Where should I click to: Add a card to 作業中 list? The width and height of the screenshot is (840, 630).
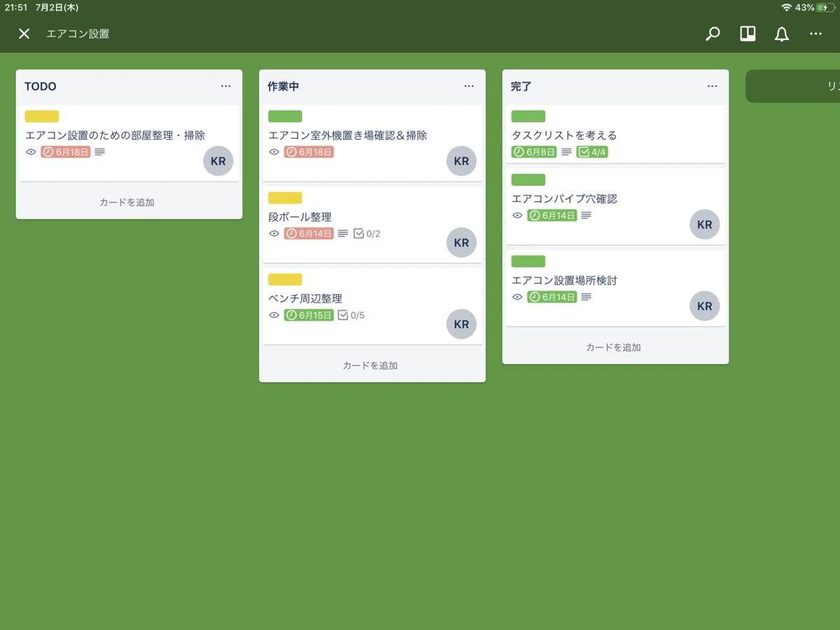point(370,365)
